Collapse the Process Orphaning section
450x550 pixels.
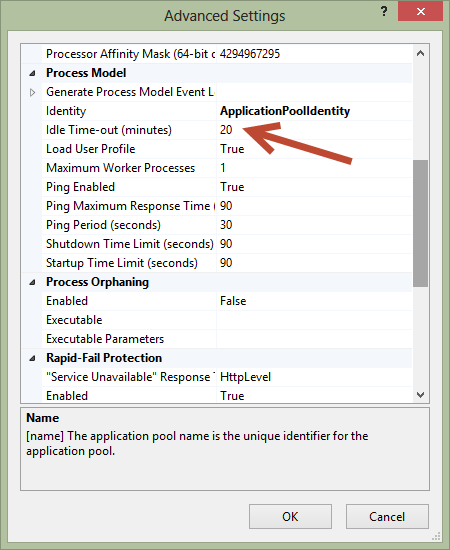coord(32,282)
